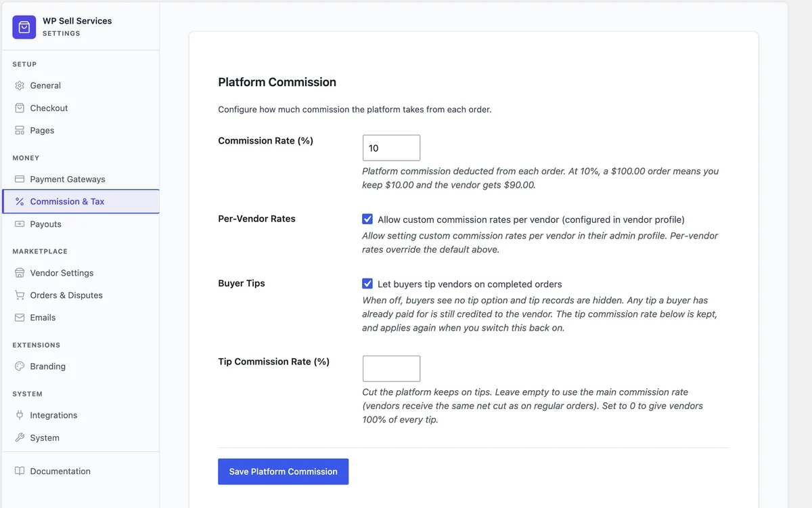This screenshot has height=508, width=812.
Task: Click the Commission & Tax percent icon
Action: [20, 201]
